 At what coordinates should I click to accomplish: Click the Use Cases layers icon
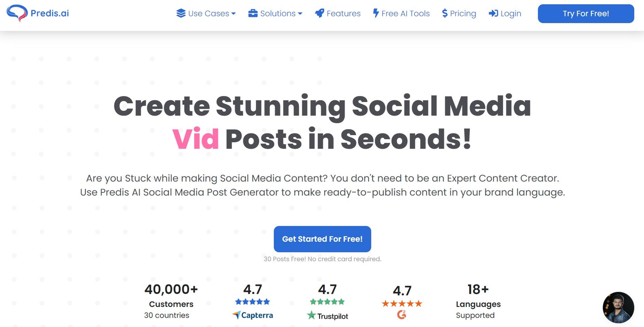(181, 13)
